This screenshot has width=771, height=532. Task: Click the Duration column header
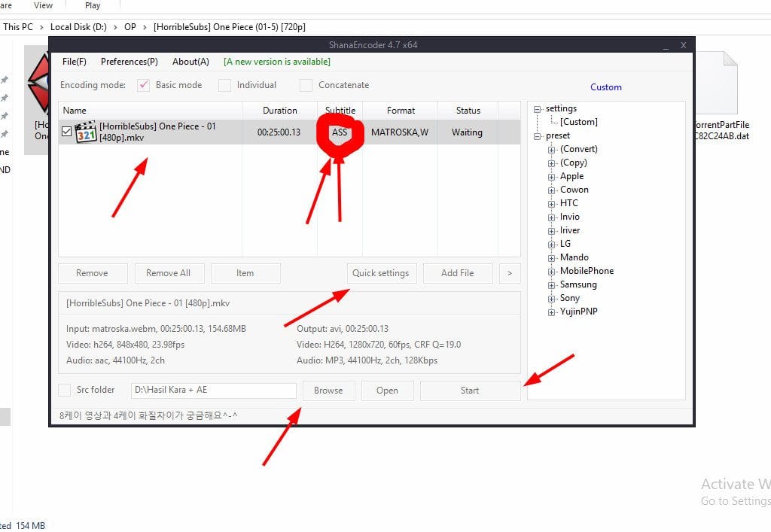280,111
